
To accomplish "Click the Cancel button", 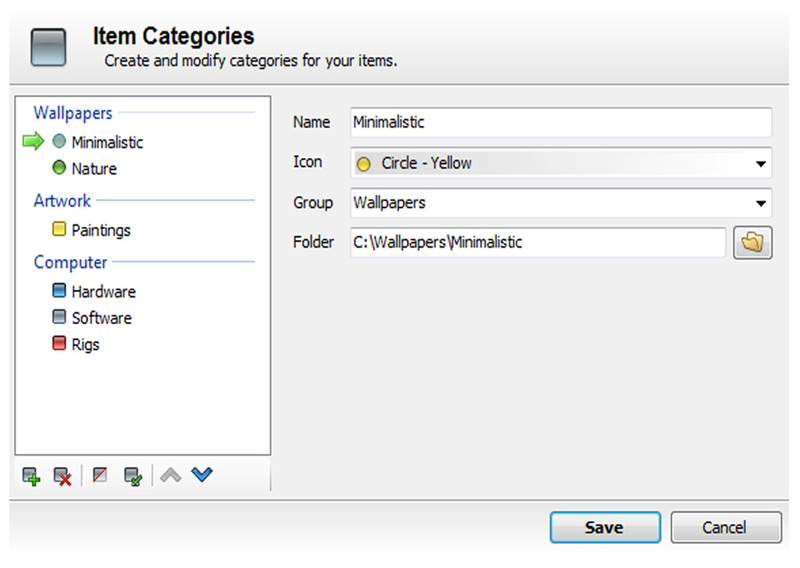I will 726,527.
